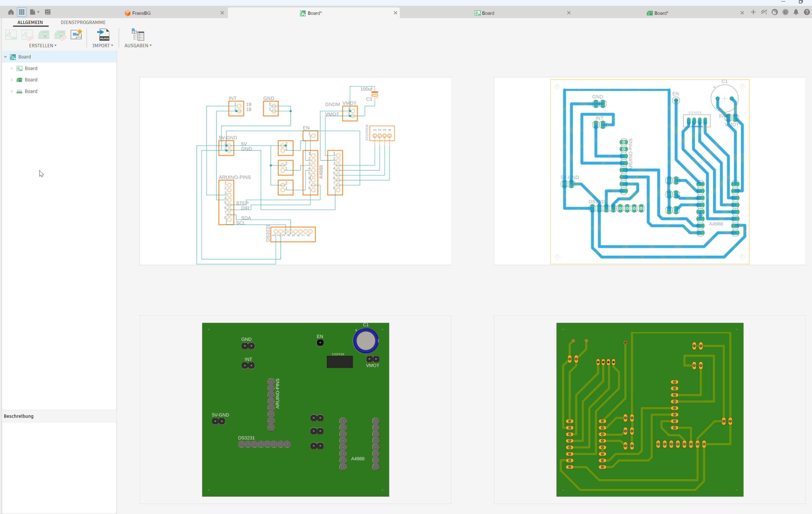The image size is (812, 514).
Task: Open the 3D PCB top view thumbnail
Action: (x=295, y=409)
